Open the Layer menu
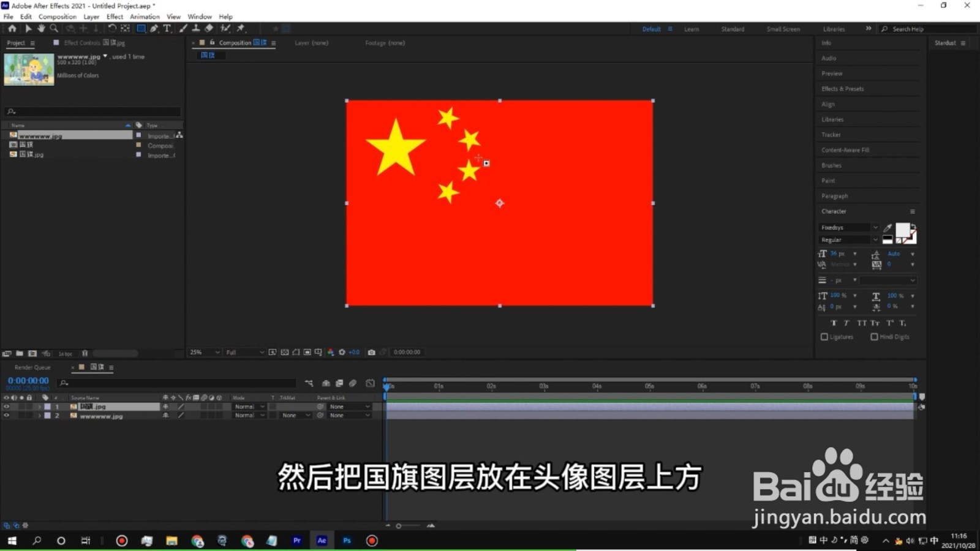This screenshot has width=980, height=551. (91, 17)
